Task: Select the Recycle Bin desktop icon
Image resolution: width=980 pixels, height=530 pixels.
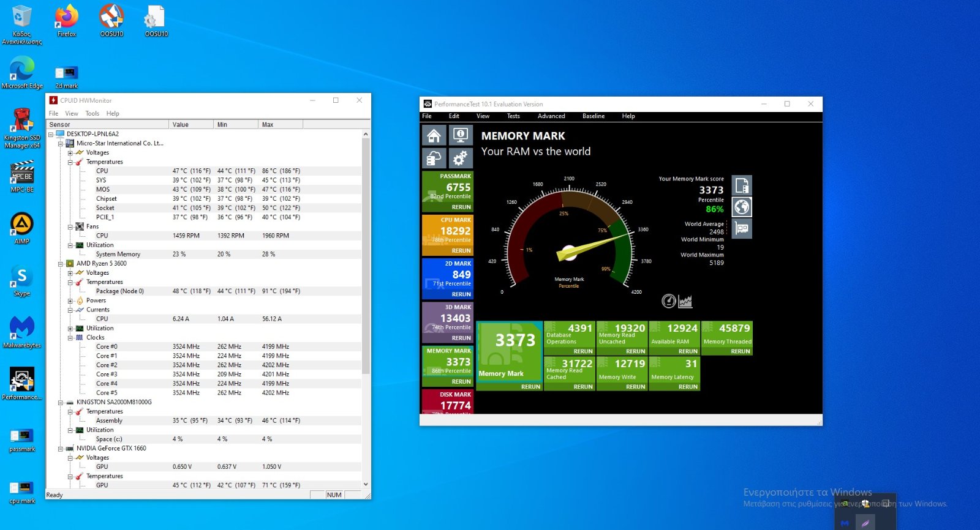Action: coord(22,24)
